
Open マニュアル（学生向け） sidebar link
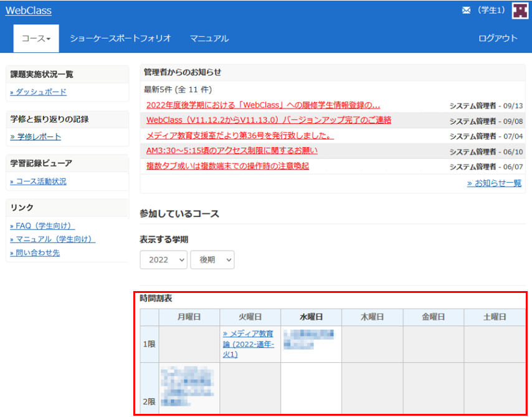[53, 239]
